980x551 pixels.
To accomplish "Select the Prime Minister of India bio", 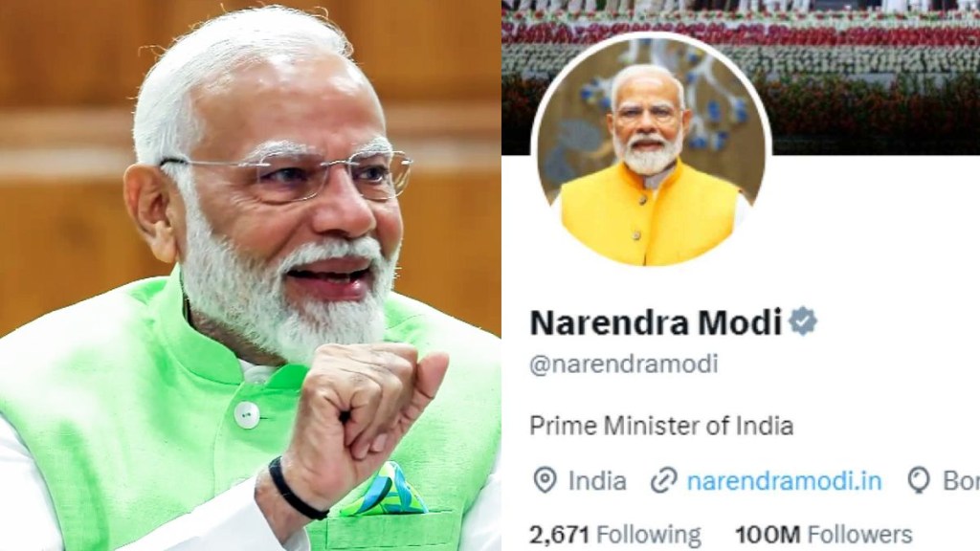I will pyautogui.click(x=661, y=426).
